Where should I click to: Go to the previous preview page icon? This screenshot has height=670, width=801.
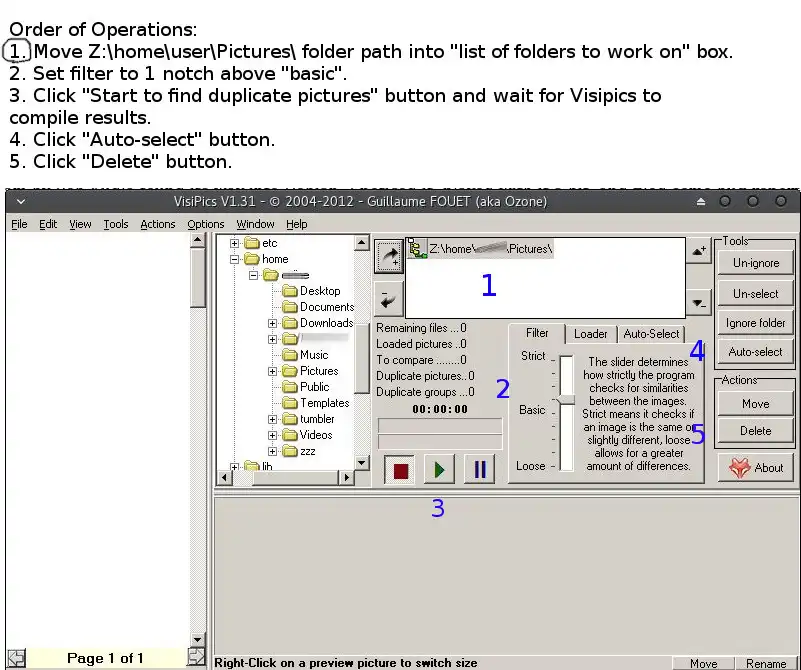[x=16, y=658]
